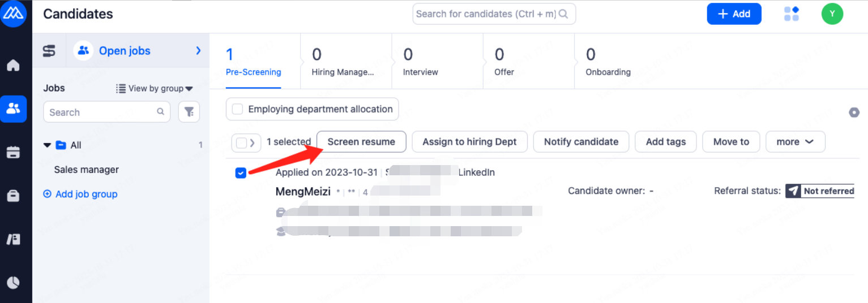Click the apps grid icon

pos(791,14)
